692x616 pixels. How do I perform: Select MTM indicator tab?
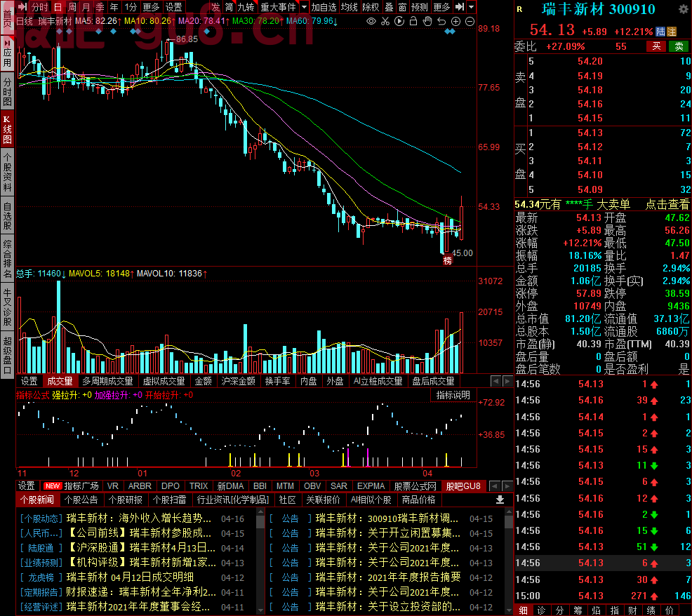[x=285, y=486]
